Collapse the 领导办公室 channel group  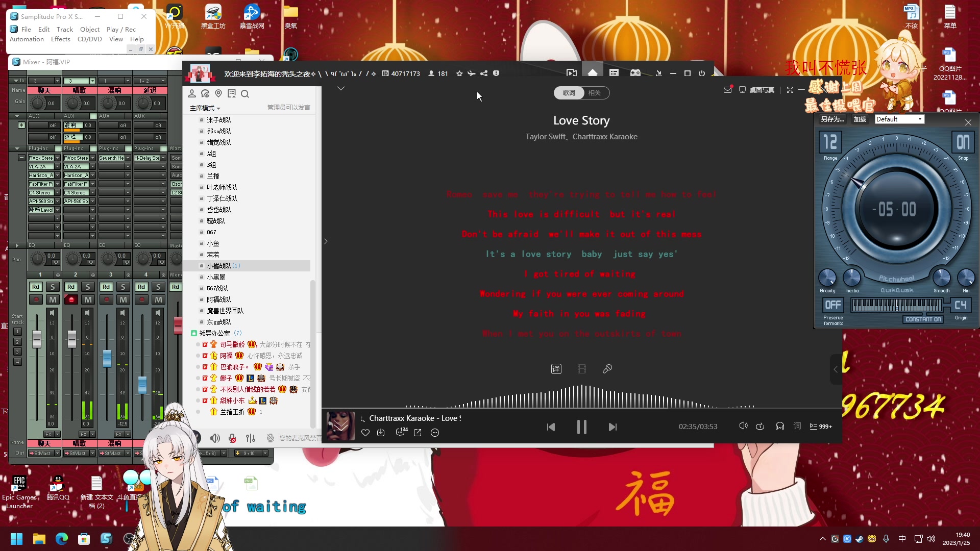(194, 333)
